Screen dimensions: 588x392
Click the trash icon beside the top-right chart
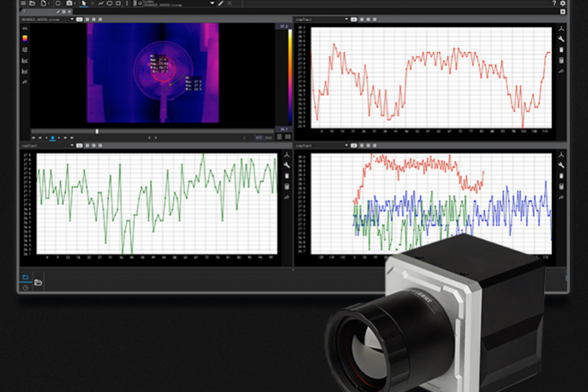click(x=561, y=50)
